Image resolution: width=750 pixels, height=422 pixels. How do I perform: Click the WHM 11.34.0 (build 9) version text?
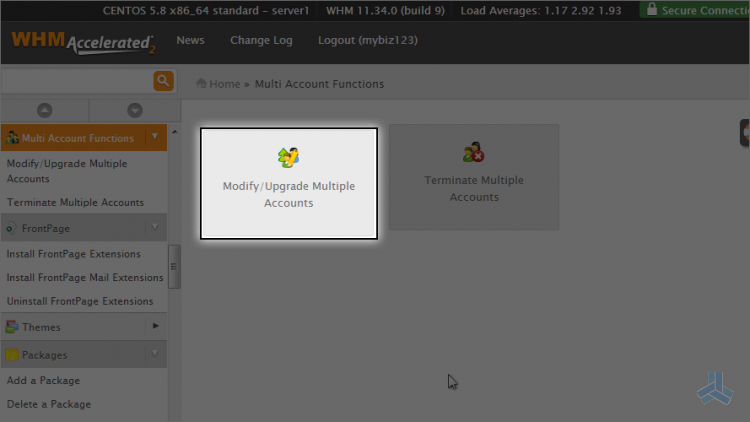tap(385, 11)
